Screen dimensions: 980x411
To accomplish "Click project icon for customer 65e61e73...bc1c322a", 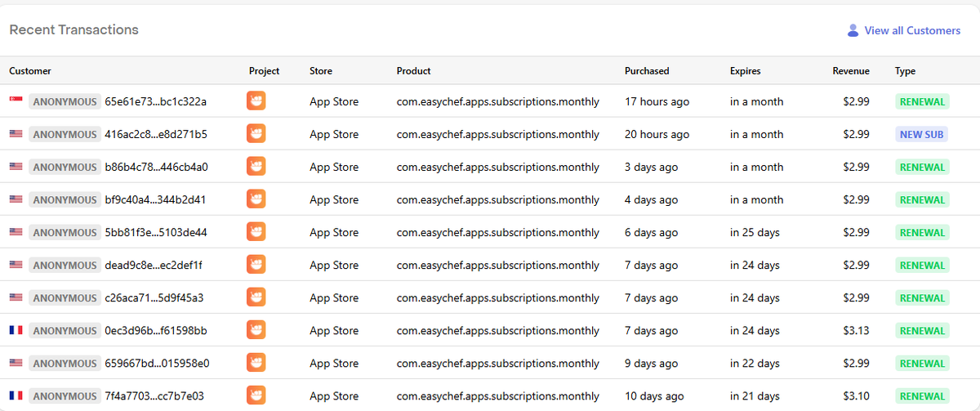I will (256, 101).
